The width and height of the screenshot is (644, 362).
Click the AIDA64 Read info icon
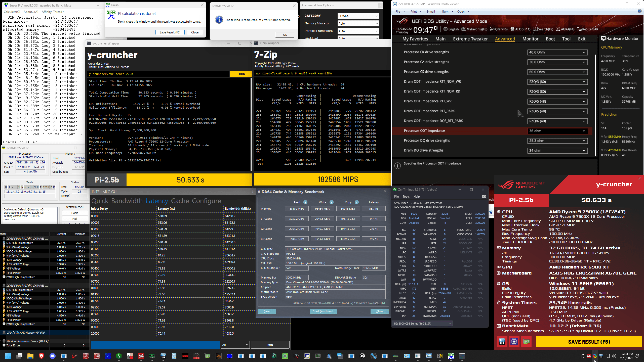(305, 202)
